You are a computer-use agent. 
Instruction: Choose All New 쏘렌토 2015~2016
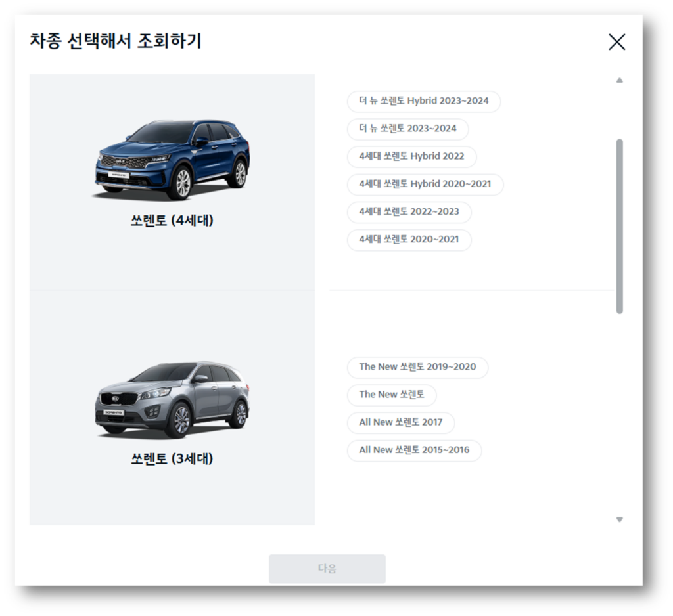click(414, 451)
